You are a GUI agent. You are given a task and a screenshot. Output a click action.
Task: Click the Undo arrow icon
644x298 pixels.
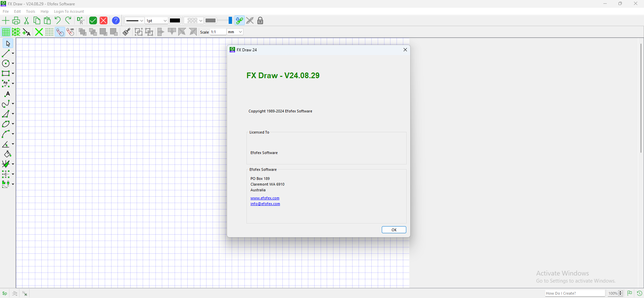pyautogui.click(x=58, y=20)
